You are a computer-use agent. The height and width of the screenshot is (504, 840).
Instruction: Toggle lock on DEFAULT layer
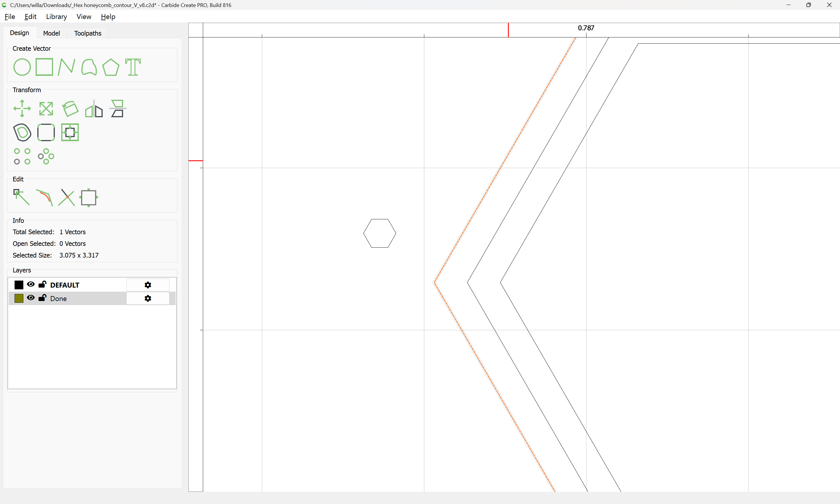point(42,284)
